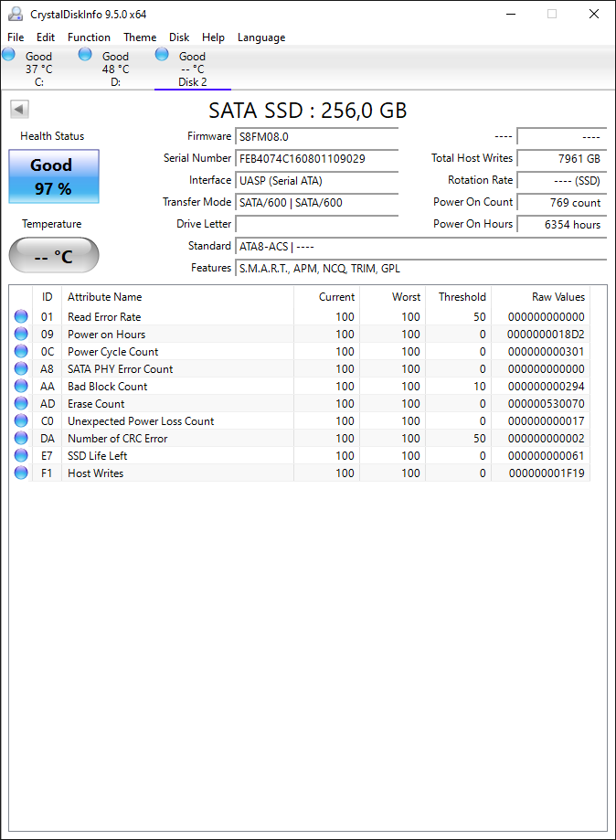Screen dimensions: 616x840
Task: Click the empty Drive Letter field
Action: (x=316, y=225)
